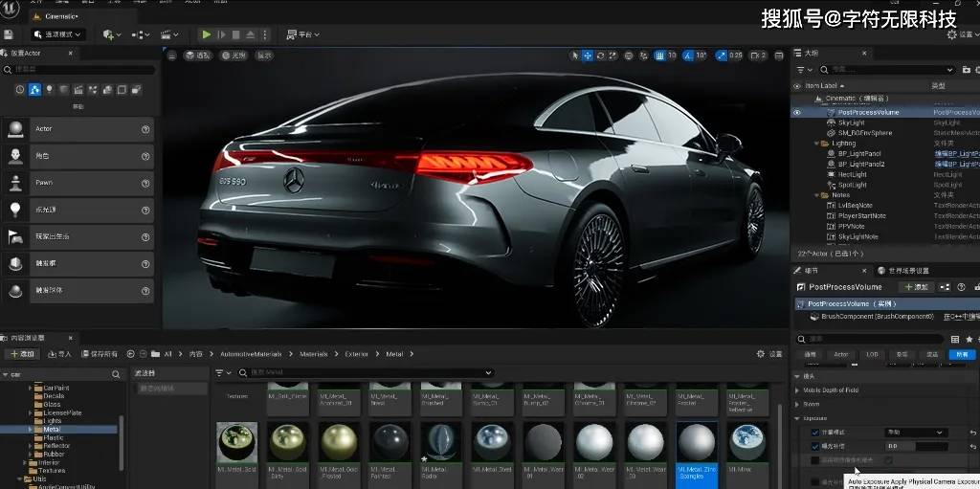Open the Platforms dropdown
The height and width of the screenshot is (489, 980).
tap(303, 34)
